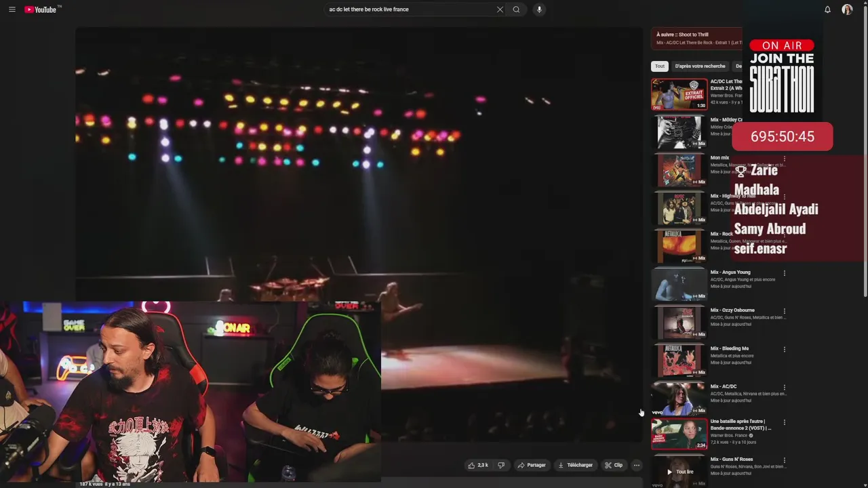
Task: Click the name Abdeljalil Ayadi in overlay
Action: click(x=776, y=209)
